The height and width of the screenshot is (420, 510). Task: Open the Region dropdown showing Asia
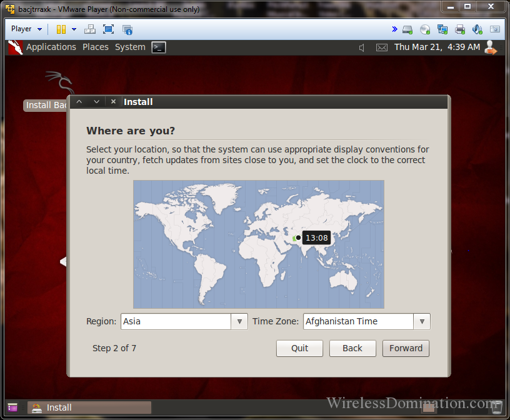click(184, 321)
